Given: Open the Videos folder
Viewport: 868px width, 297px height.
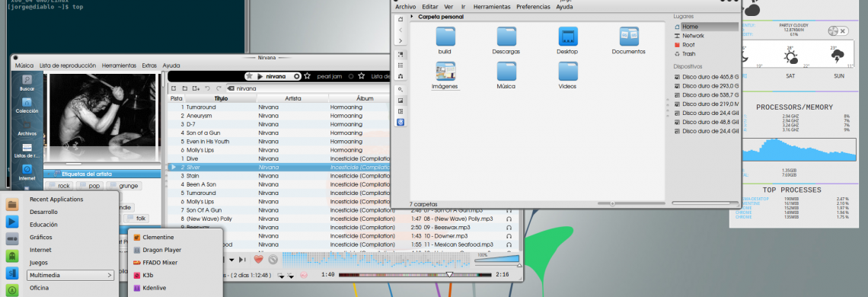Looking at the screenshot, I should [567, 76].
